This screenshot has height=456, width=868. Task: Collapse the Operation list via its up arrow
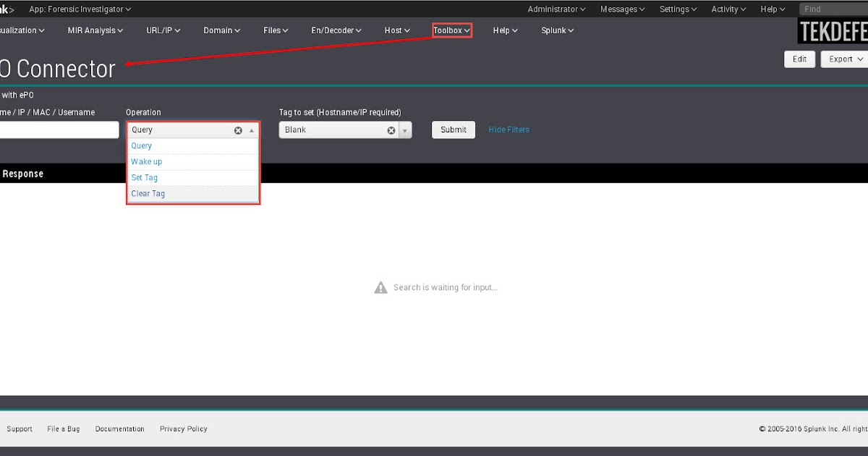tap(252, 130)
